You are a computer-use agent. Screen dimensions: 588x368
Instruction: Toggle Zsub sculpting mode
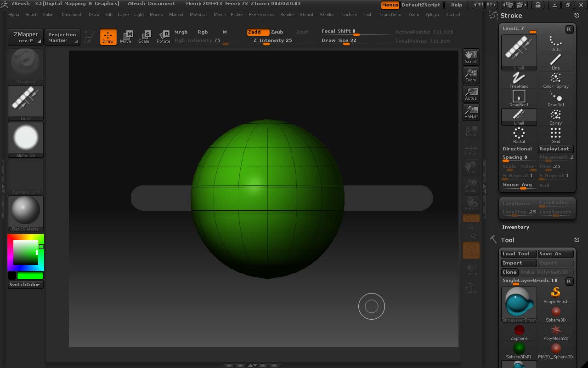(x=277, y=32)
